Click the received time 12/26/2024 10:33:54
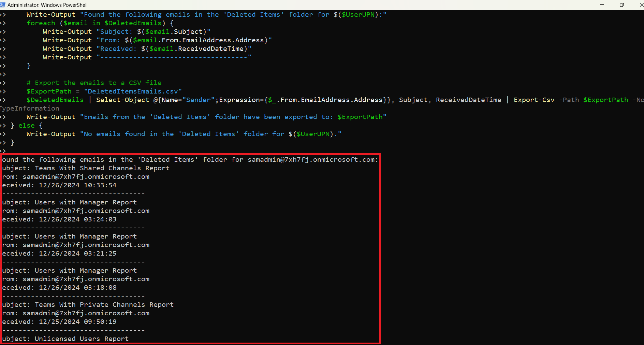Image resolution: width=644 pixels, height=345 pixels. click(x=77, y=185)
